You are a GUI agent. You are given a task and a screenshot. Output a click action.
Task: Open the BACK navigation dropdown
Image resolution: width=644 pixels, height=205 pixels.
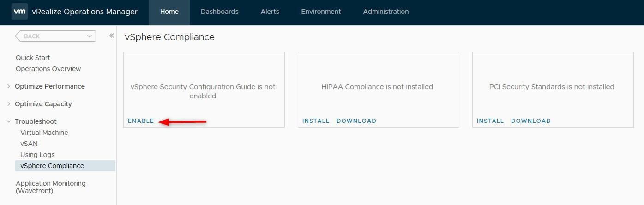[x=55, y=36]
